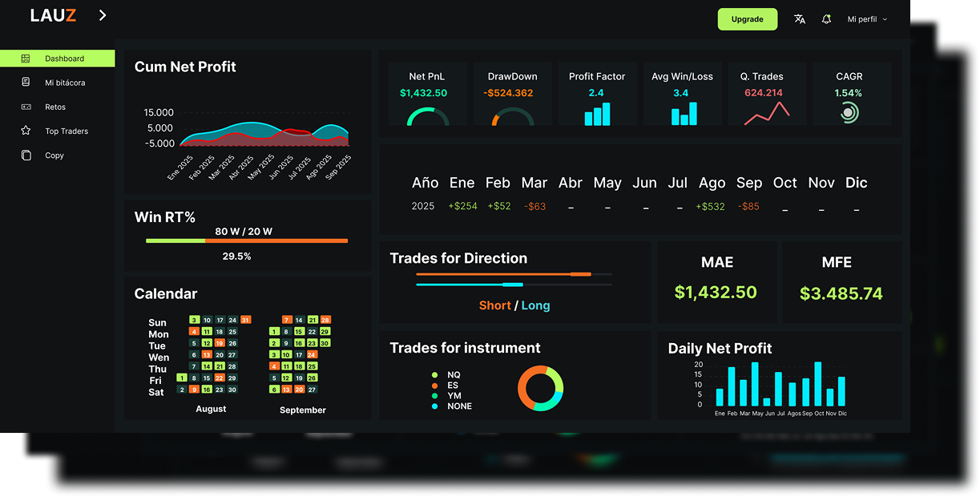Click the LAUZ logo
980x497 pixels.
coord(52,14)
